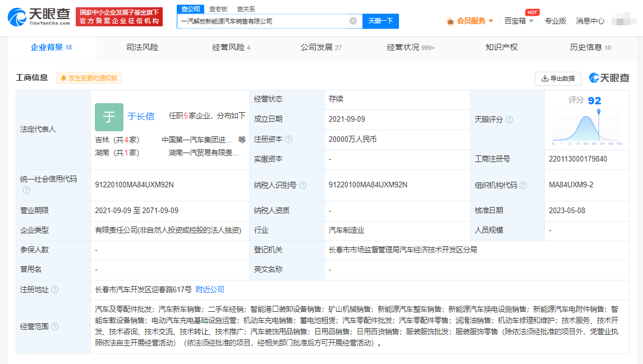This screenshot has width=643, height=364.
Task: Click the 导出数据 button
Action: (x=558, y=79)
